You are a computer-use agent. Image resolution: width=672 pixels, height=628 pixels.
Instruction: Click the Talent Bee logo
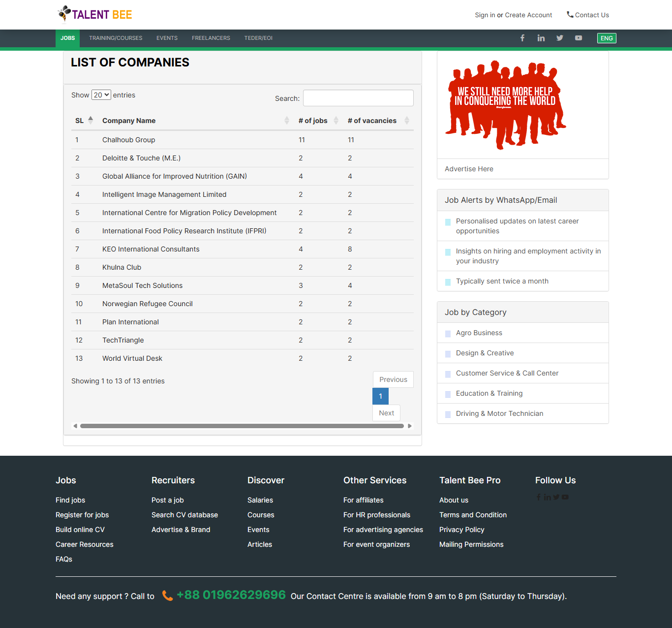point(95,15)
